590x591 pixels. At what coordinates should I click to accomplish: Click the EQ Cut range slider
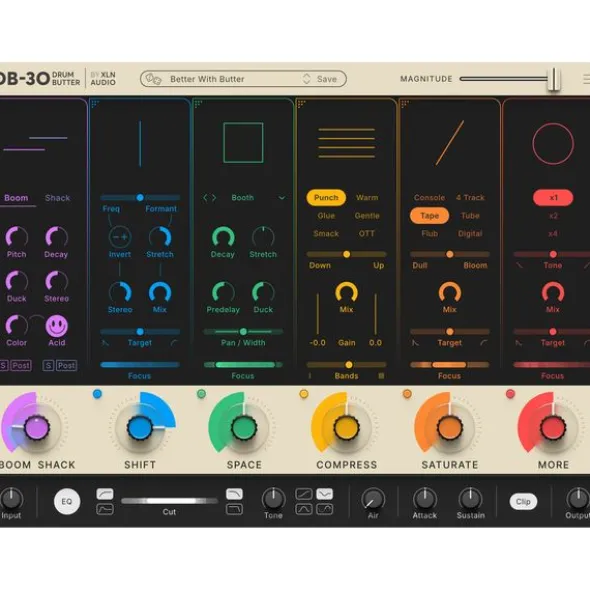[169, 501]
